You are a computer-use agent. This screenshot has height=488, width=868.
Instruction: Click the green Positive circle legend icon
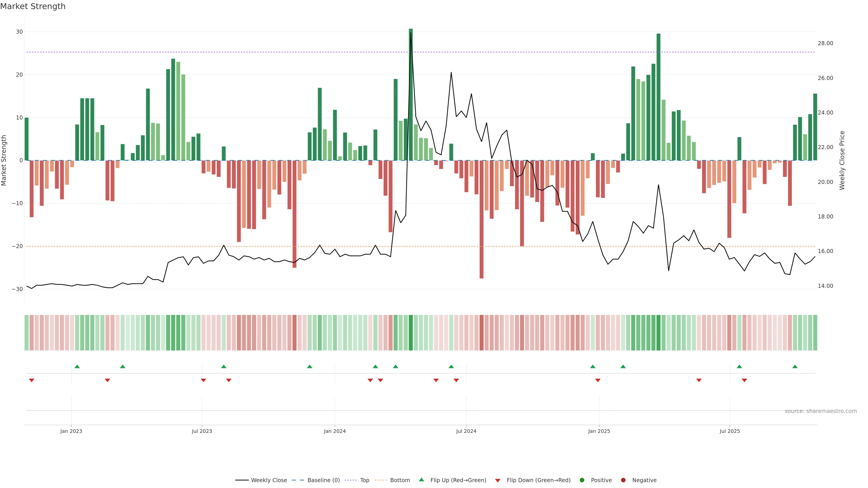[x=582, y=480]
